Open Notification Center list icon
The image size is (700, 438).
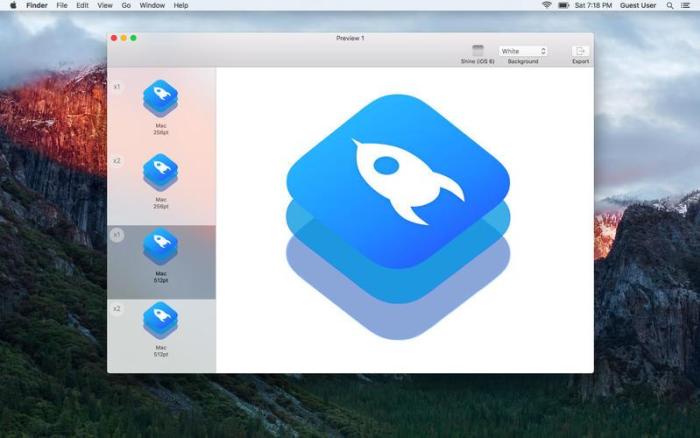pyautogui.click(x=685, y=5)
